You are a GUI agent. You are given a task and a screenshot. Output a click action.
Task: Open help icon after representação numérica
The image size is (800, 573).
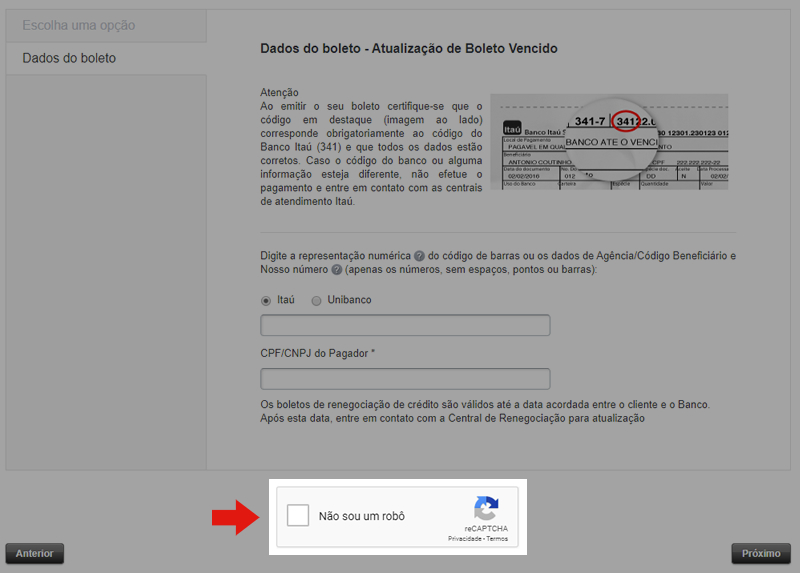tap(419, 256)
